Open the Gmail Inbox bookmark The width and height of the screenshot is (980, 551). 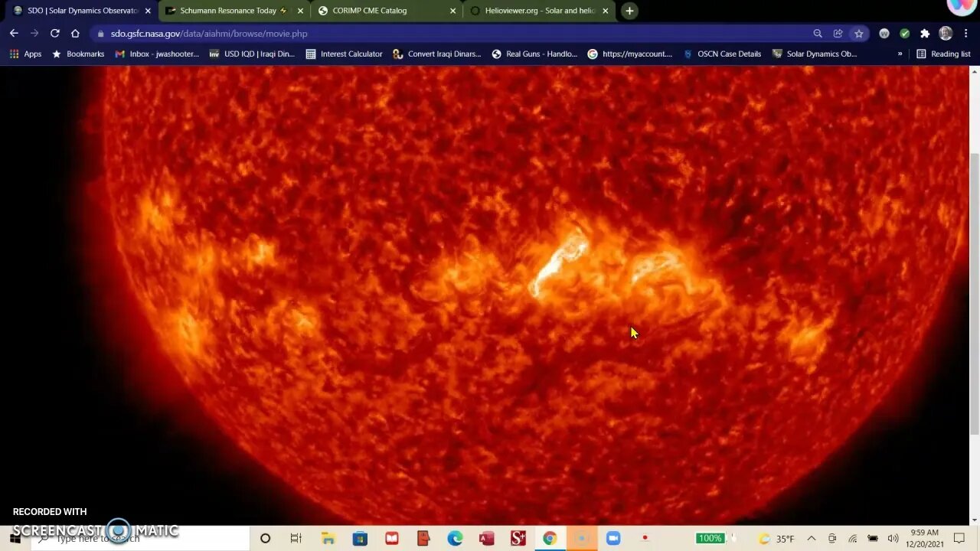coord(157,54)
